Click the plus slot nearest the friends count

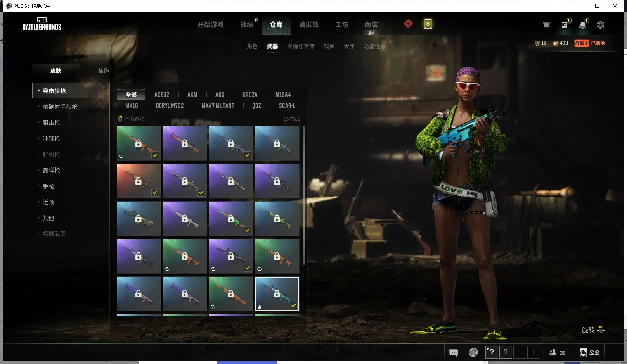533,352
